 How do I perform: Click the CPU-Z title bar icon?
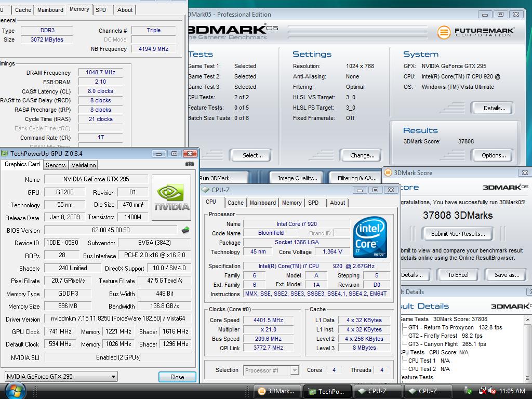(x=205, y=190)
